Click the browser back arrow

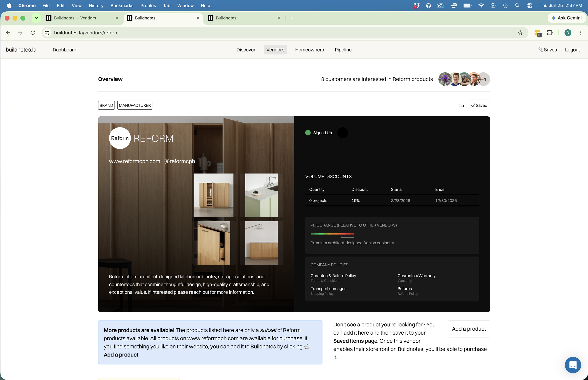point(8,33)
